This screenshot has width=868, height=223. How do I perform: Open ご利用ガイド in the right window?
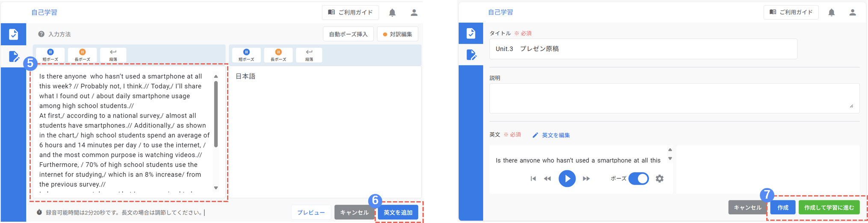[x=791, y=12]
